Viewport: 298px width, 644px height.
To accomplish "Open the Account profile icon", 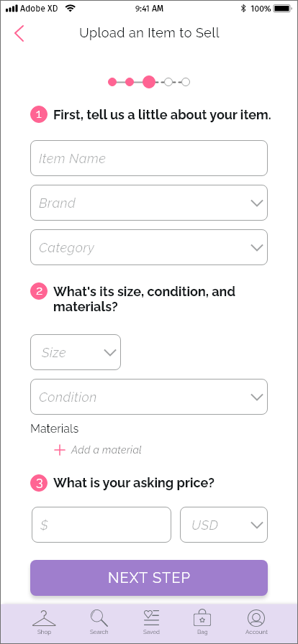I will pyautogui.click(x=256, y=618).
